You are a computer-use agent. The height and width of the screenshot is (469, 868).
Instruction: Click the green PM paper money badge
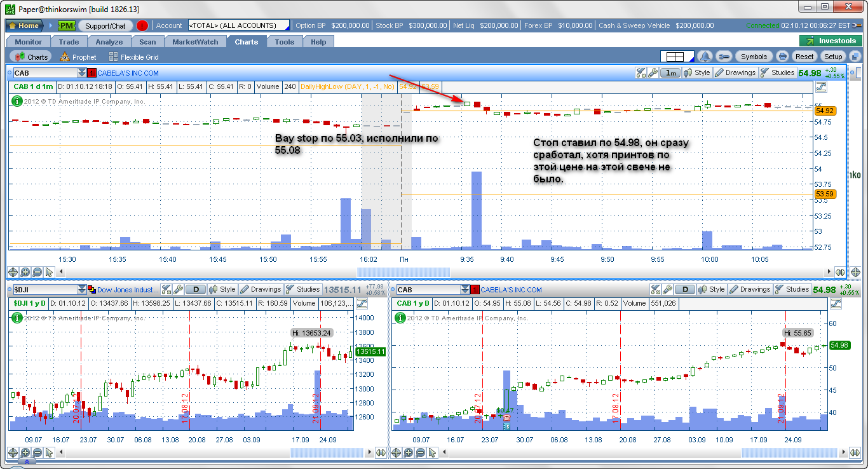[67, 26]
